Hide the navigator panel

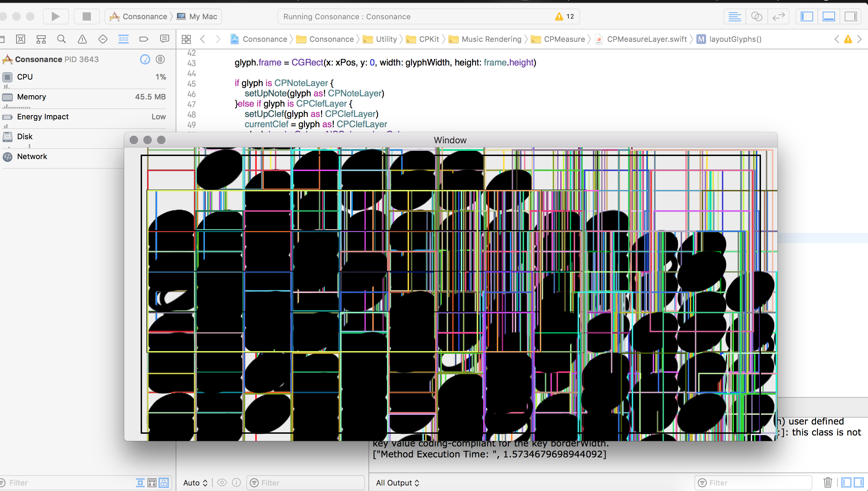click(x=807, y=16)
